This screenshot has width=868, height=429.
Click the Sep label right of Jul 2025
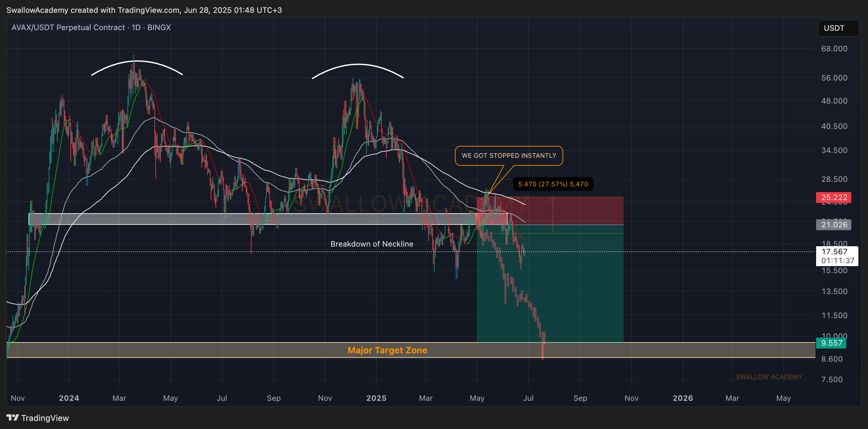[580, 398]
